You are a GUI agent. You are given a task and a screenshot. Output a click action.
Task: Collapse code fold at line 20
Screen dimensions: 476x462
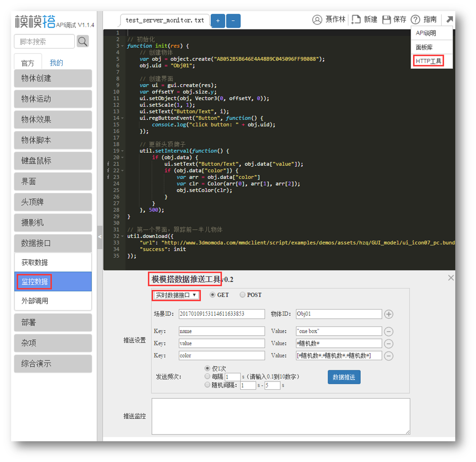point(122,158)
